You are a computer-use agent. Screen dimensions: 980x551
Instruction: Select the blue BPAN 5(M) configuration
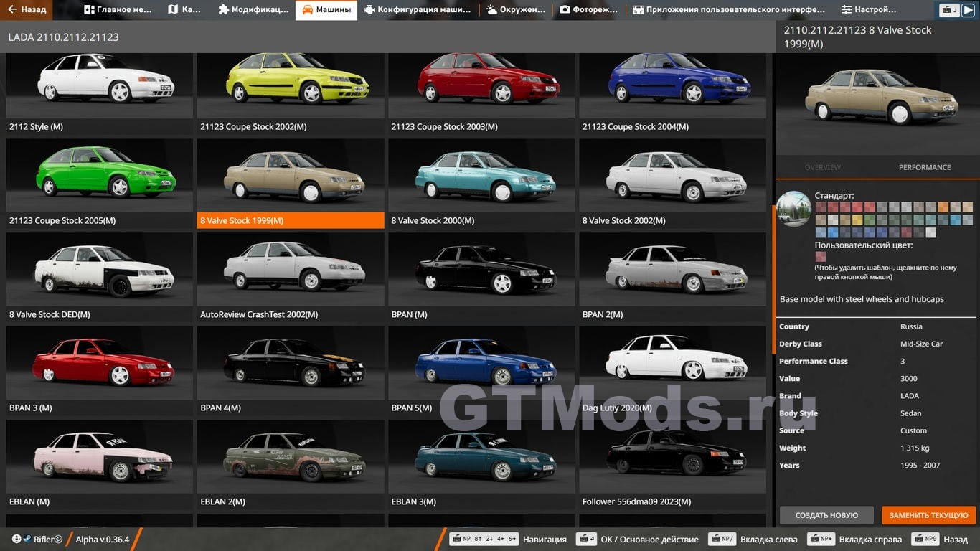(x=481, y=371)
